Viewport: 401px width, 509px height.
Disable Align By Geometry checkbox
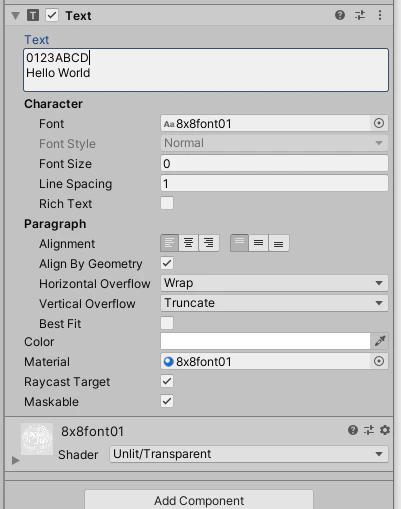point(167,263)
